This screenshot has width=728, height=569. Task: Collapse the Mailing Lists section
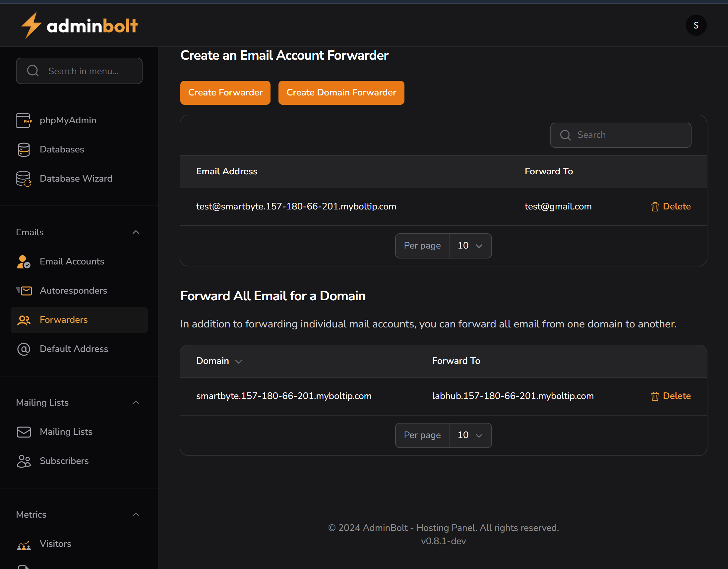point(136,402)
